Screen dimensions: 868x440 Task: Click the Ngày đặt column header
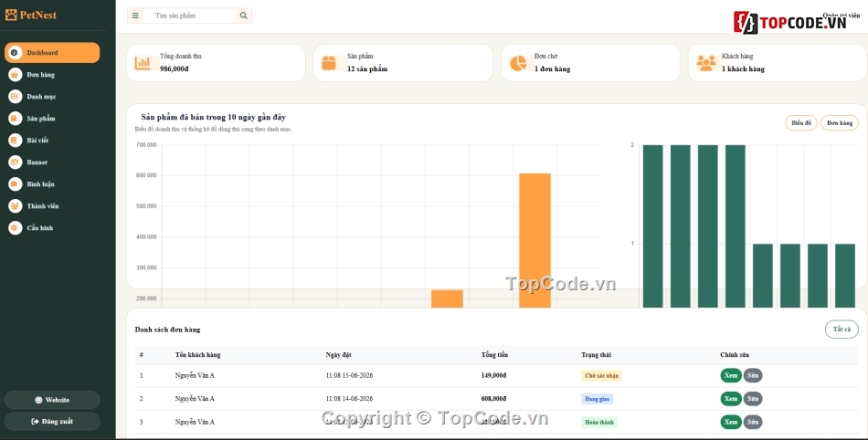[x=338, y=355]
